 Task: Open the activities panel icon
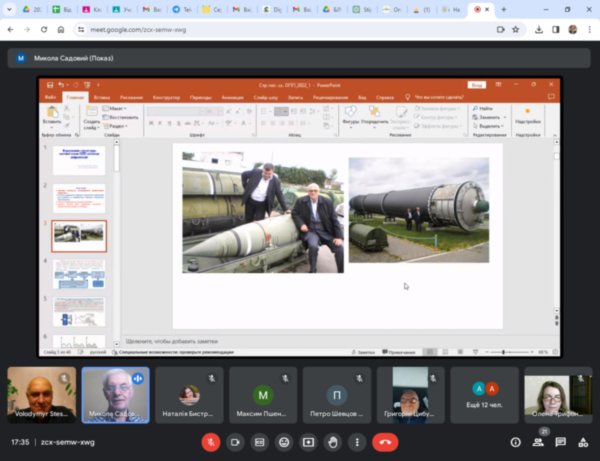(582, 441)
